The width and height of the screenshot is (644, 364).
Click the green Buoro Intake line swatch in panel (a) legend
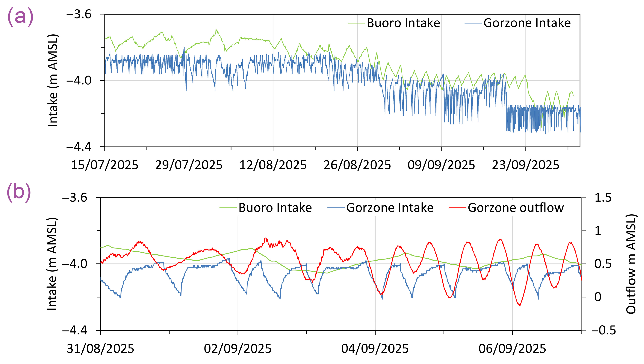click(356, 23)
